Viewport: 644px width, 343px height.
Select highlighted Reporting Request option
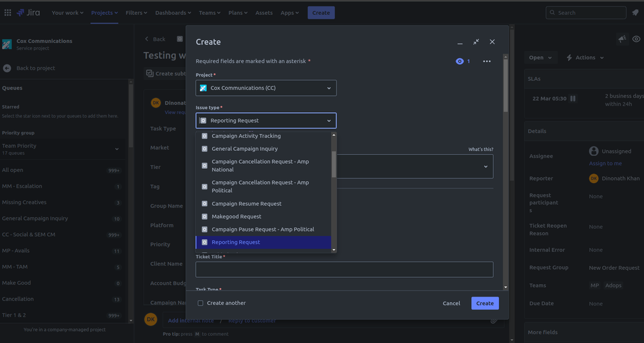tap(264, 242)
